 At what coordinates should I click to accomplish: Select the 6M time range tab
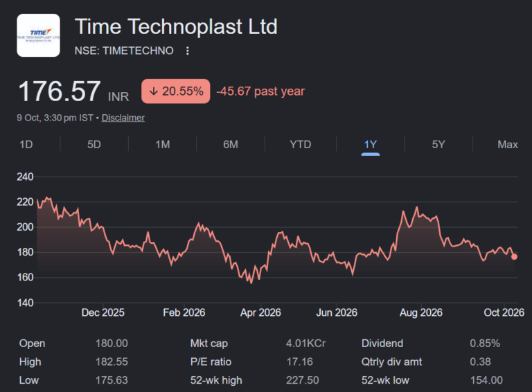point(231,145)
